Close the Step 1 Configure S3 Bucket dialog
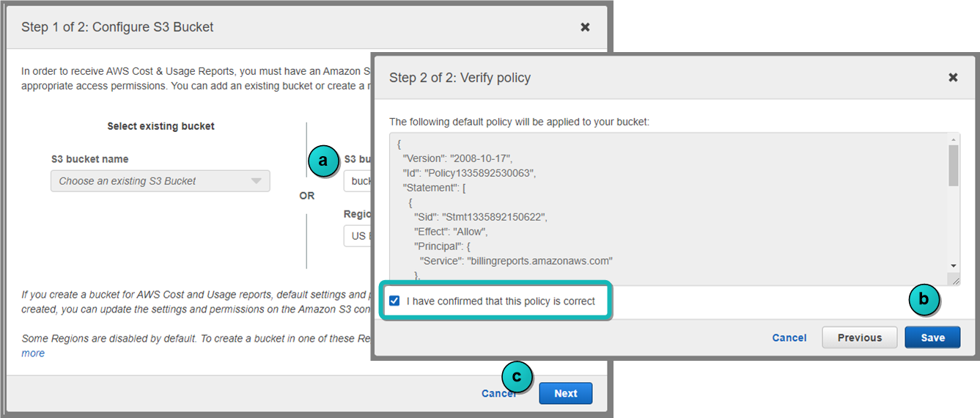Screen dimensions: 980x418 pyautogui.click(x=585, y=27)
